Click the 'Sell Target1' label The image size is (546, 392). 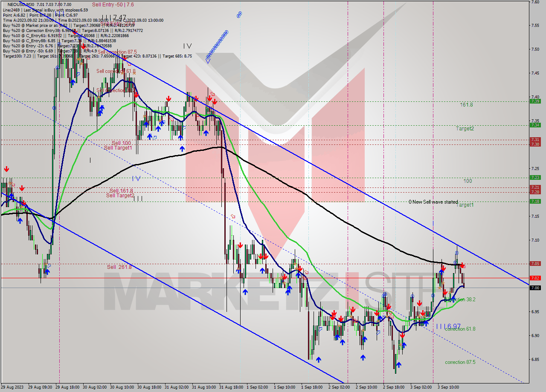tap(118, 148)
